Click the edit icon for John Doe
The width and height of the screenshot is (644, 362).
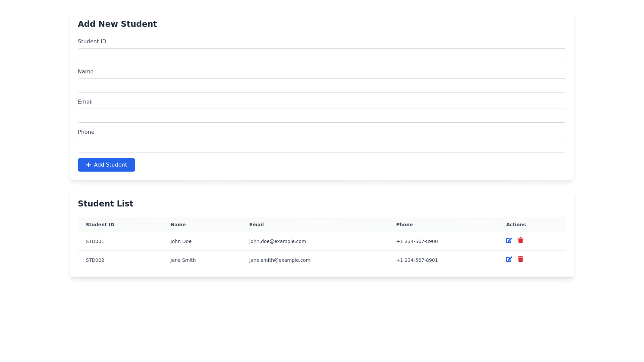click(509, 241)
